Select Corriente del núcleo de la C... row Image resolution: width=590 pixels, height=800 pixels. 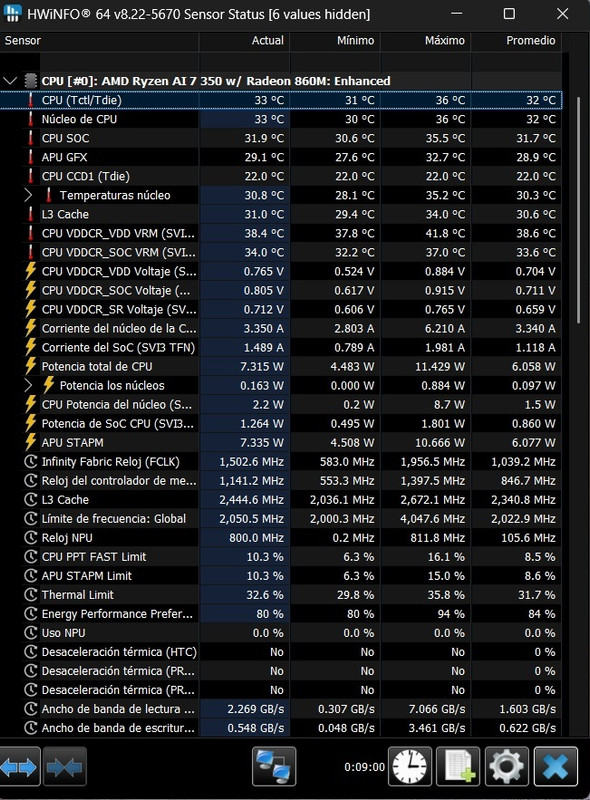pos(281,328)
